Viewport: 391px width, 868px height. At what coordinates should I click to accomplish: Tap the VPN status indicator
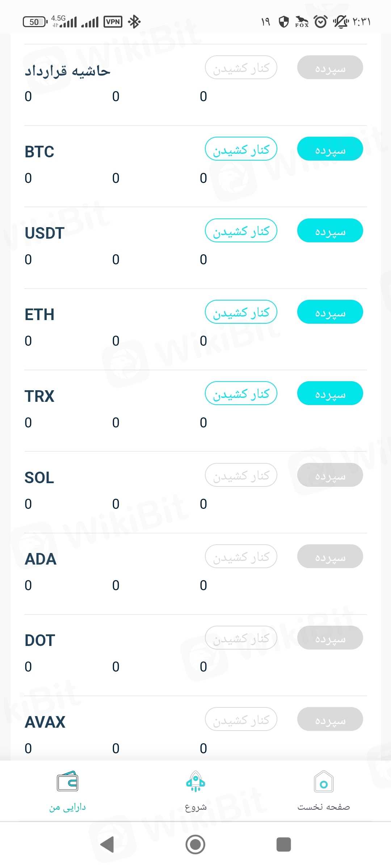113,22
